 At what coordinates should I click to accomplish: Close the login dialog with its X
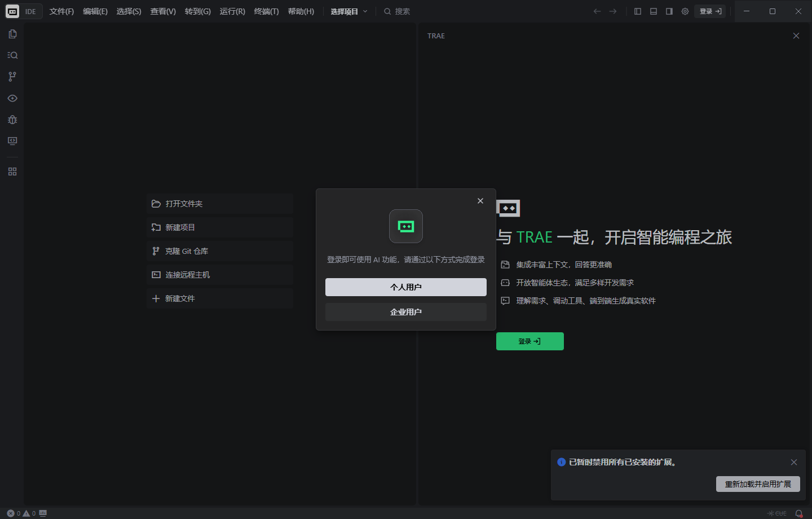pyautogui.click(x=480, y=201)
